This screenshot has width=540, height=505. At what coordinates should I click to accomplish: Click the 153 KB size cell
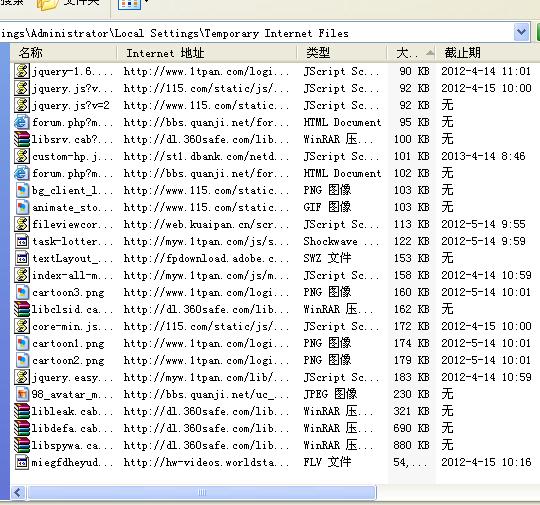[411, 258]
